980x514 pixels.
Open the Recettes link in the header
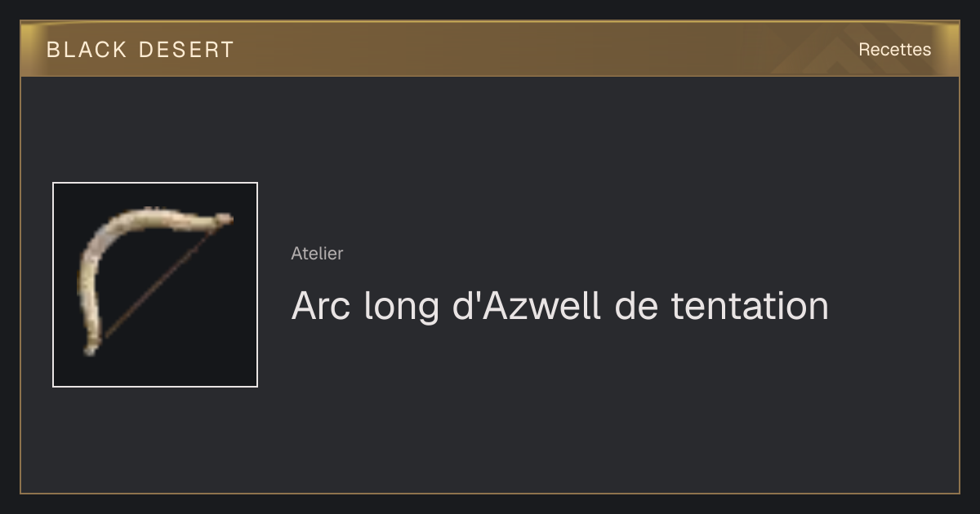coord(894,50)
